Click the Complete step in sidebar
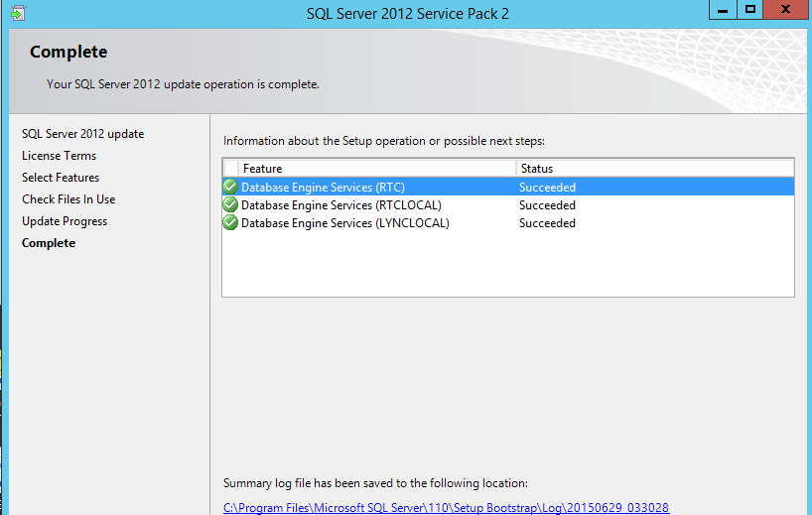The image size is (812, 515). pos(49,243)
